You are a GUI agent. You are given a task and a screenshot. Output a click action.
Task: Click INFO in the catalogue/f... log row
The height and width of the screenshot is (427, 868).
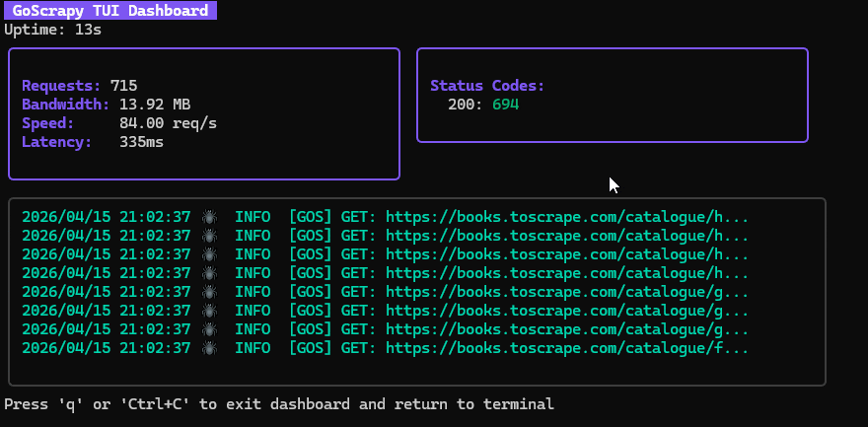point(253,348)
